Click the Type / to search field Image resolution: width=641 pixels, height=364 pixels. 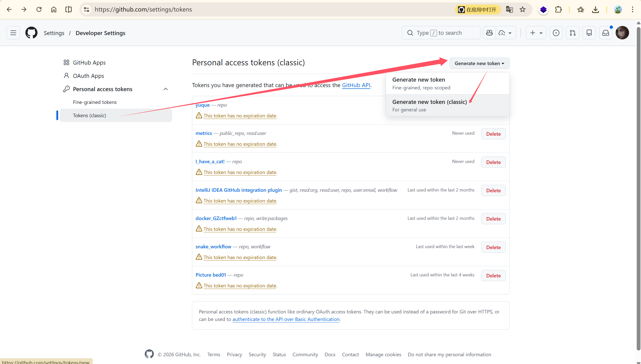[441, 33]
